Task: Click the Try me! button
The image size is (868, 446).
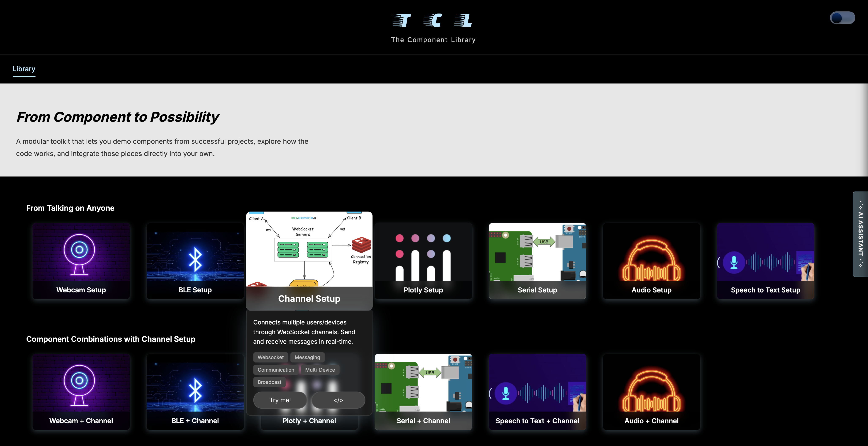Action: pyautogui.click(x=280, y=400)
